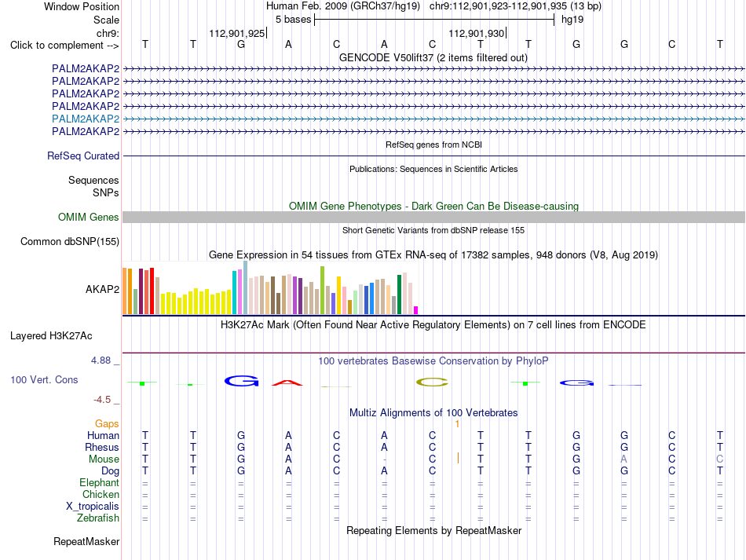Open the GENCODE V50lift37 track title

coord(433,57)
